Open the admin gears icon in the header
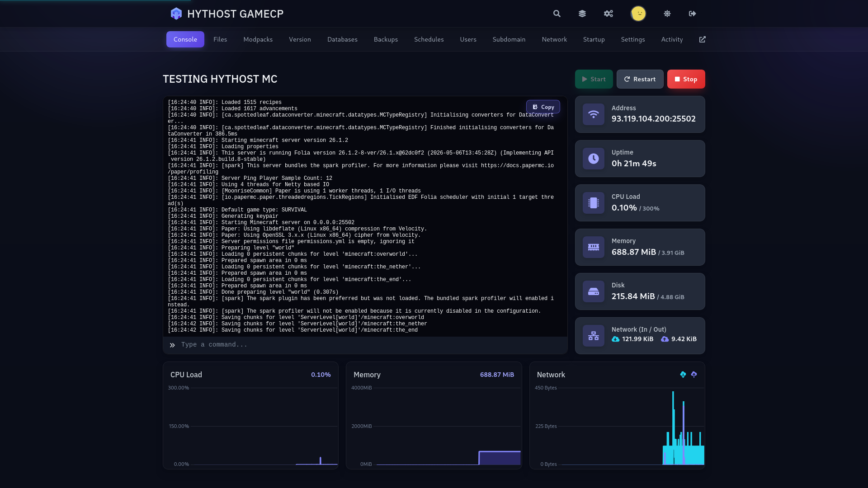 coord(609,14)
